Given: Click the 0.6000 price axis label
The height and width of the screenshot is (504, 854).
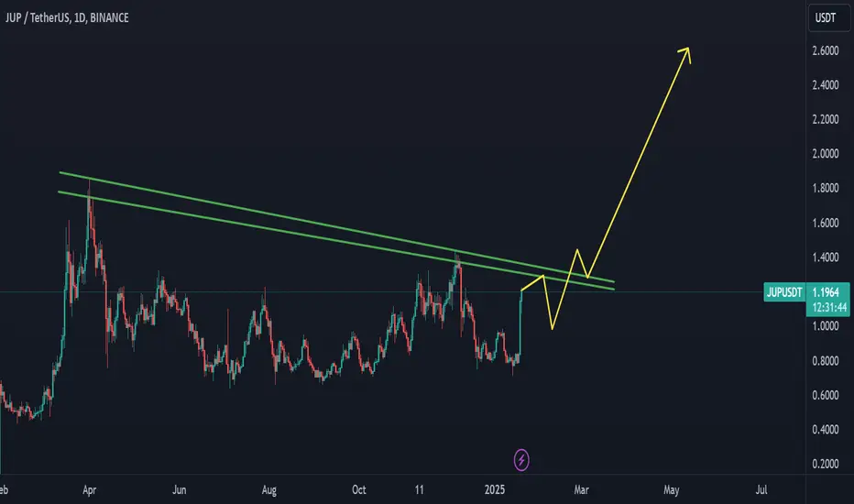Looking at the screenshot, I should pyautogui.click(x=825, y=395).
